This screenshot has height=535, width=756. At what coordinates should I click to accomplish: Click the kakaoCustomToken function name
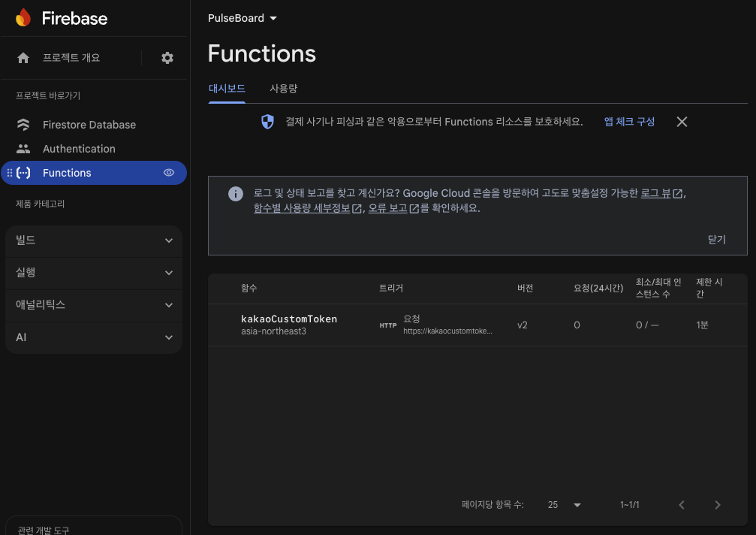coord(289,319)
